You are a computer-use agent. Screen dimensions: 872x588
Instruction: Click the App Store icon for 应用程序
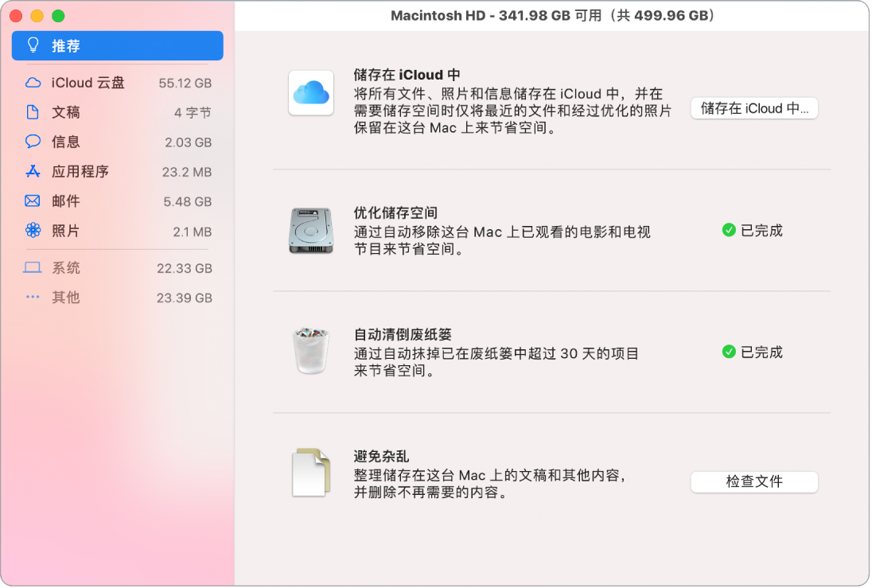pos(33,171)
